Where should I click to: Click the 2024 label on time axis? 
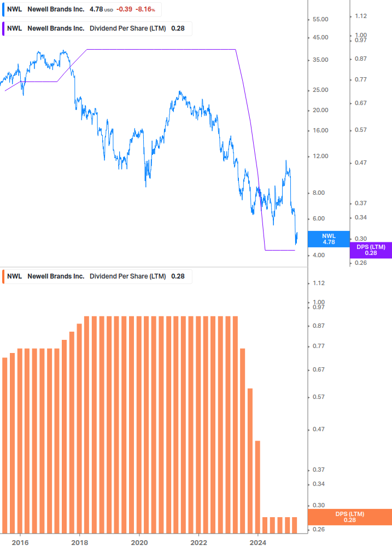(x=258, y=543)
